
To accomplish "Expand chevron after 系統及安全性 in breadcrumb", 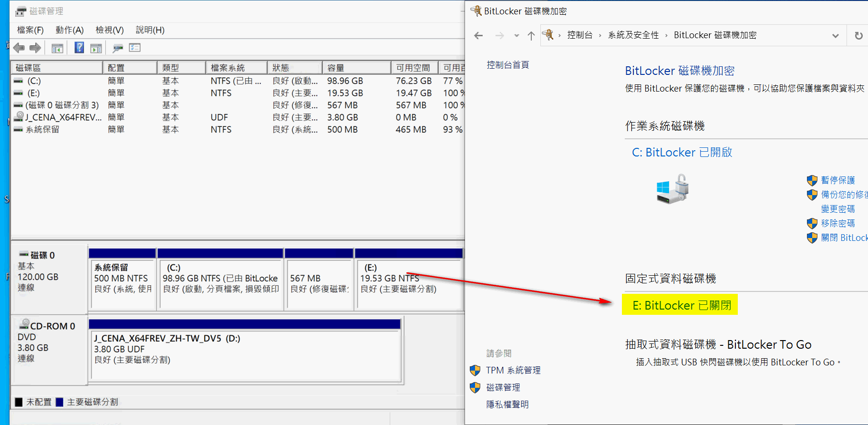I will [x=666, y=35].
